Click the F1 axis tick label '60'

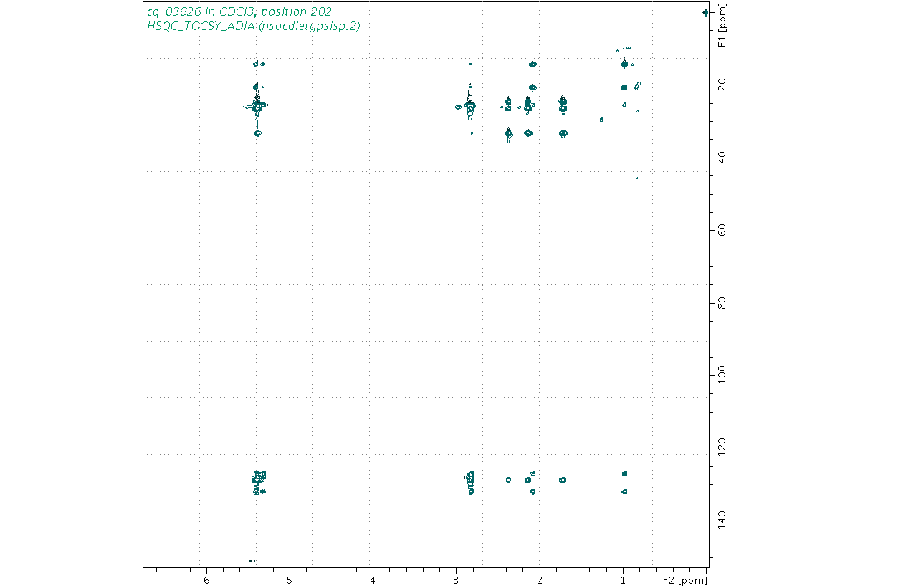click(722, 230)
